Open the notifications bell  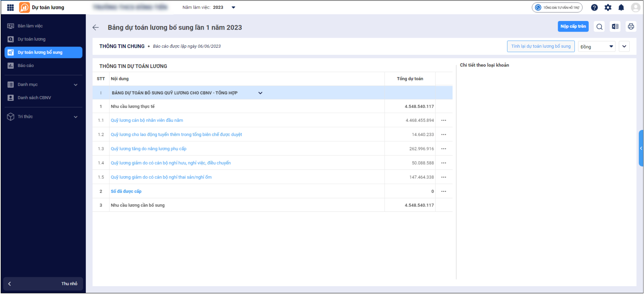[x=621, y=7]
